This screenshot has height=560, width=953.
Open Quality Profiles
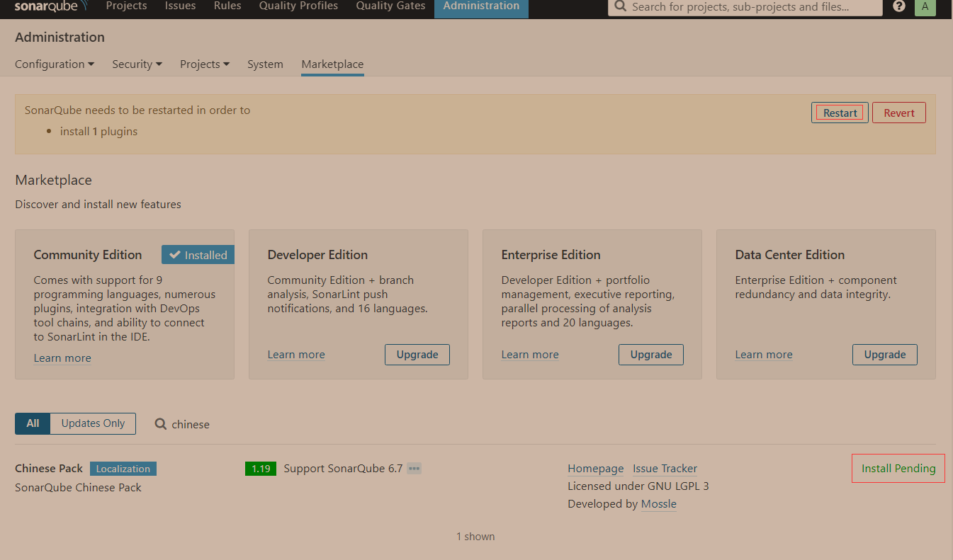(x=298, y=6)
